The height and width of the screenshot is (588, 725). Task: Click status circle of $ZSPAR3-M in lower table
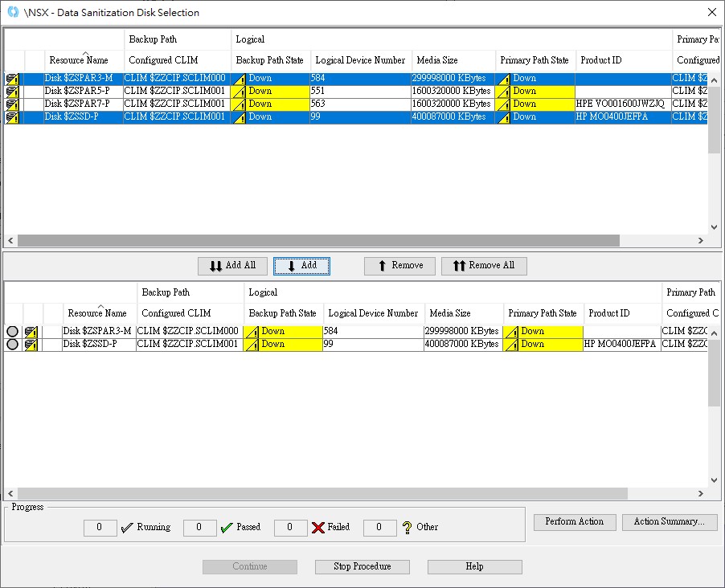[x=13, y=332]
